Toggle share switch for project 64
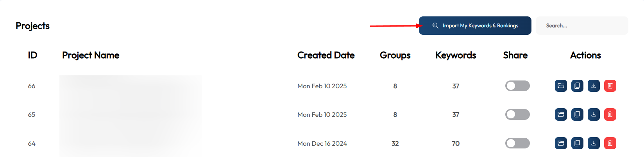The height and width of the screenshot is (159, 644). 517,143
